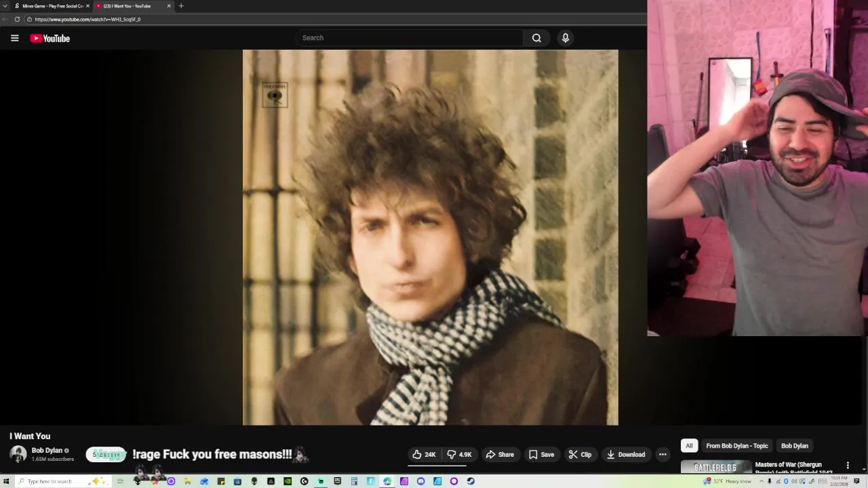Close the Mines Game tab
The height and width of the screenshot is (488, 868).
[x=87, y=6]
